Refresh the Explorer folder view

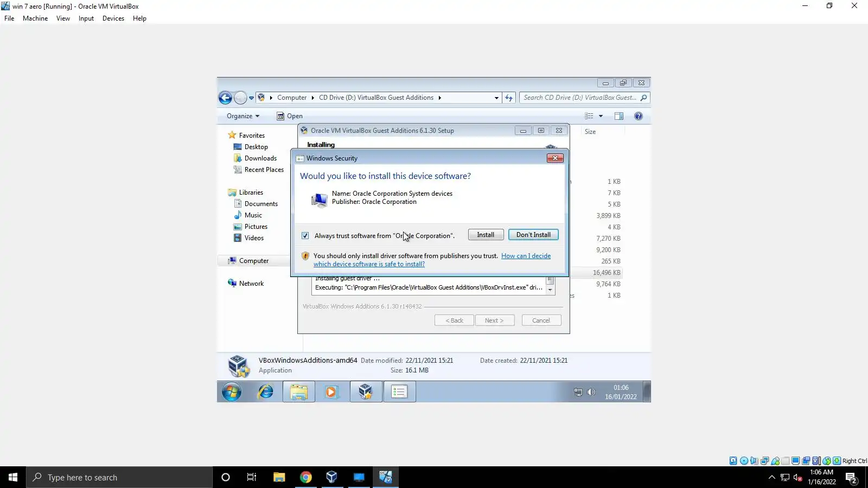(508, 98)
